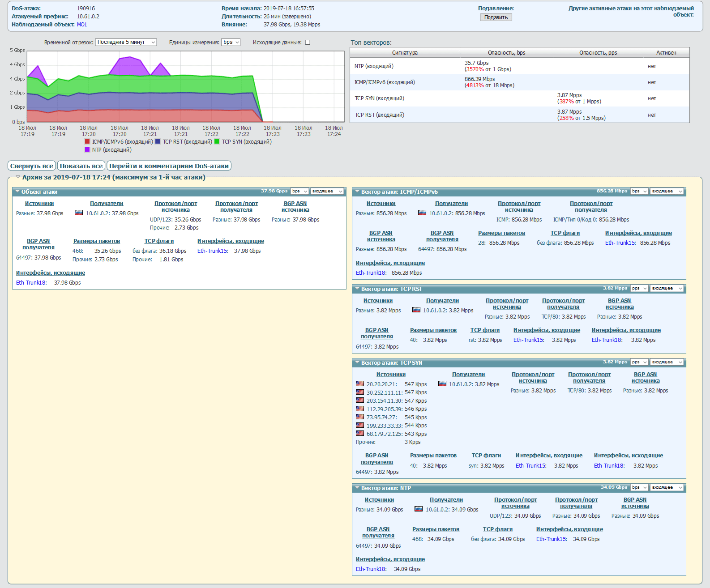
Task: Click the traffic chart area
Action: 186,86
